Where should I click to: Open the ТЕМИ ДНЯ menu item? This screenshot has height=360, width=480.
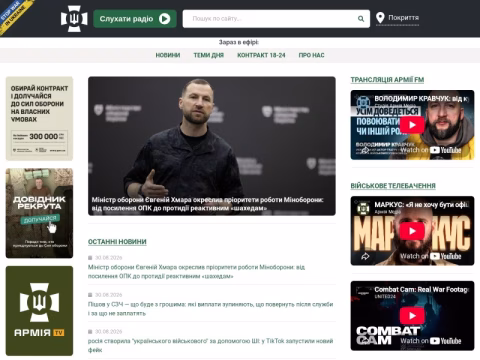[x=209, y=55]
